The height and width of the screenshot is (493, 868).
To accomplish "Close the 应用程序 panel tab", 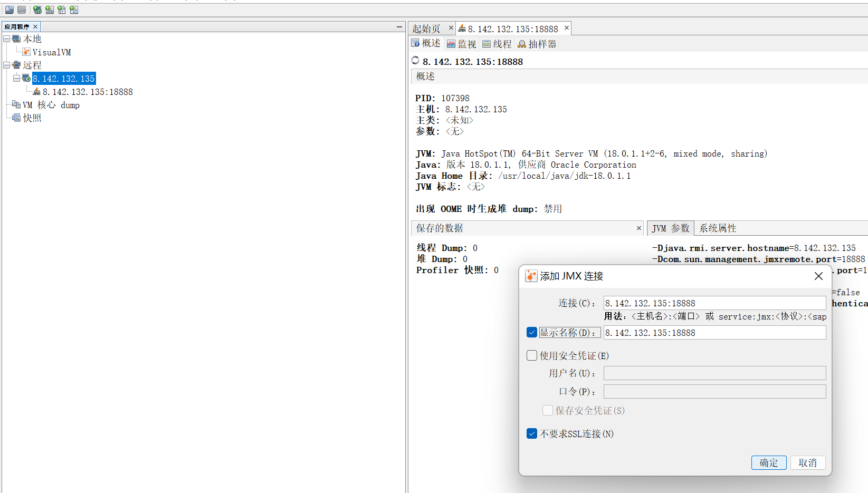I will point(35,26).
